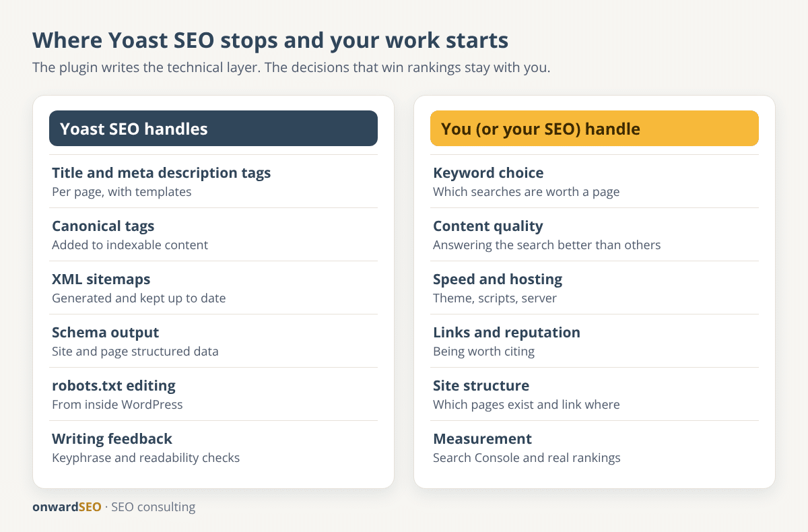This screenshot has width=808, height=532.
Task: Click 'Site and page structured data'
Action: 135,352
